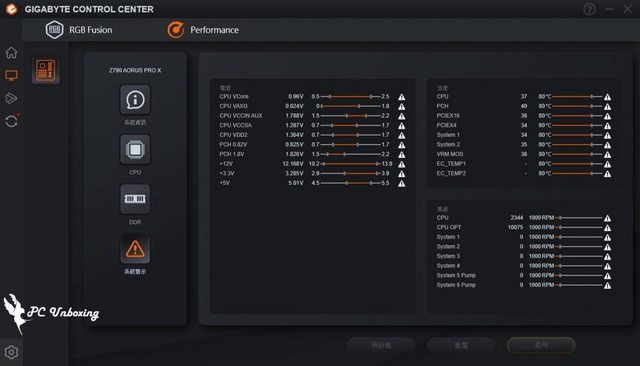Select the Z790 motherboard thumbnail

click(45, 70)
